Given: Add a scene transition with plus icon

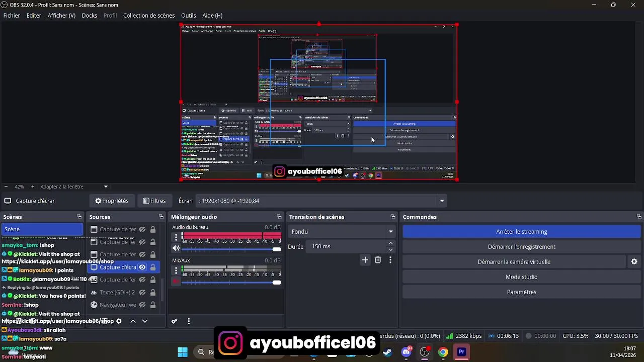Looking at the screenshot, I should (x=365, y=260).
